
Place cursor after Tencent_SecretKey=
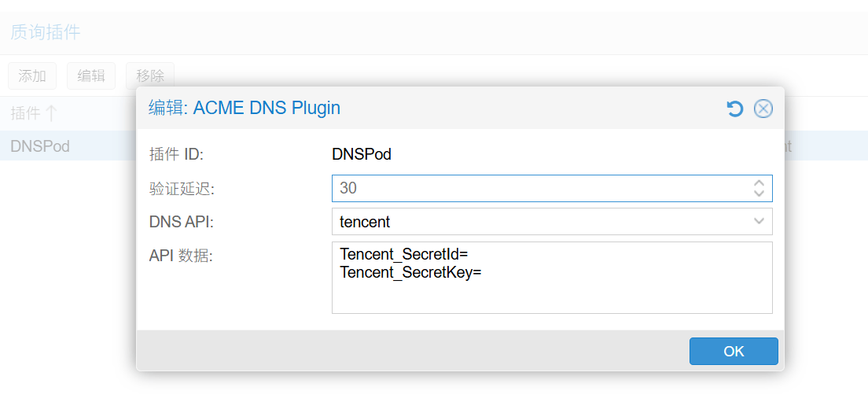[x=482, y=273]
